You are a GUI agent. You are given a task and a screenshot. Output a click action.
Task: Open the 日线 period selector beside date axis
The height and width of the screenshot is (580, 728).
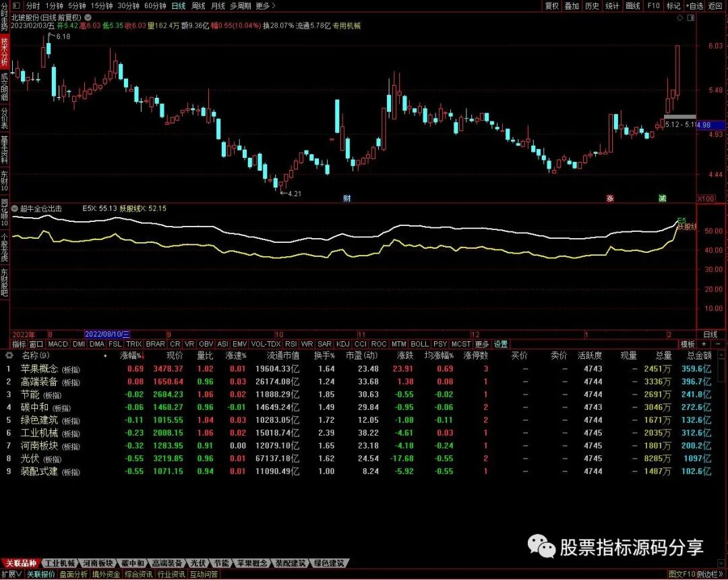click(x=710, y=335)
